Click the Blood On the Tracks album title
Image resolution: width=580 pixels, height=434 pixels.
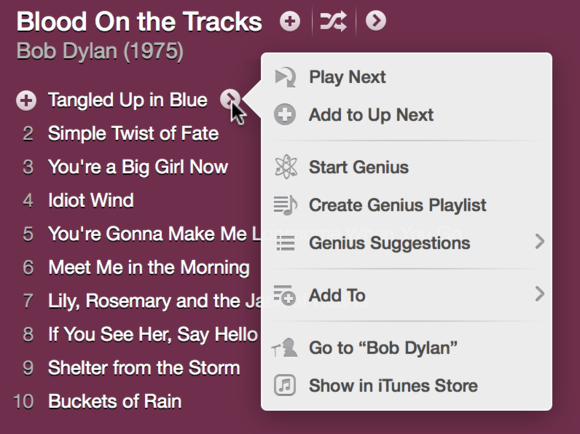(x=139, y=21)
